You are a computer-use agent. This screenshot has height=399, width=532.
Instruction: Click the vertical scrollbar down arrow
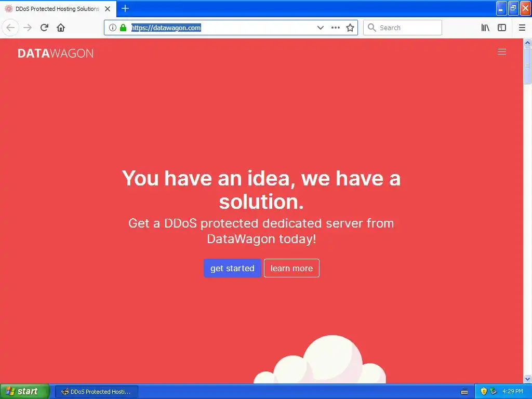[x=528, y=379]
